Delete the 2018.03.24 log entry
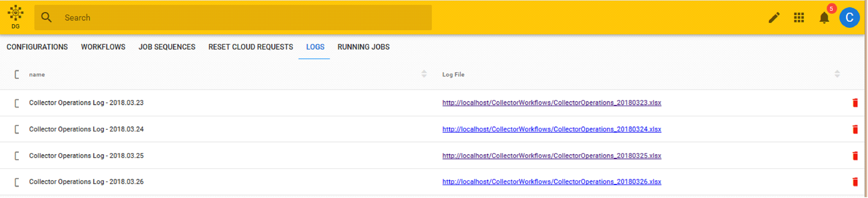Screen dimensions: 868x198 pos(855,129)
